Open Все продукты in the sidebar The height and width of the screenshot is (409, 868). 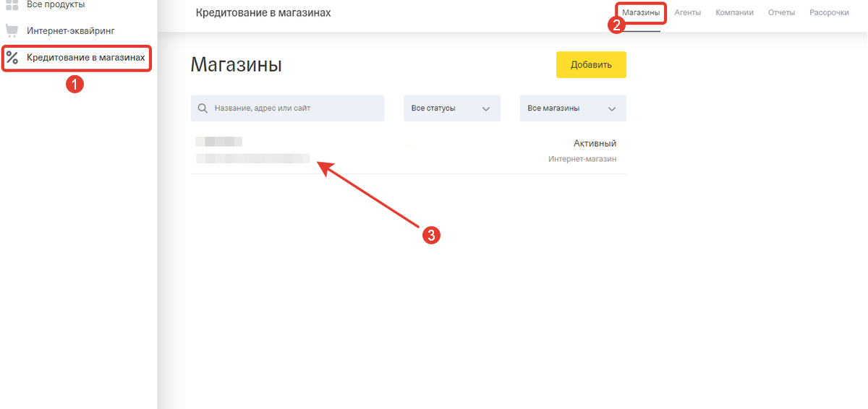click(x=56, y=5)
